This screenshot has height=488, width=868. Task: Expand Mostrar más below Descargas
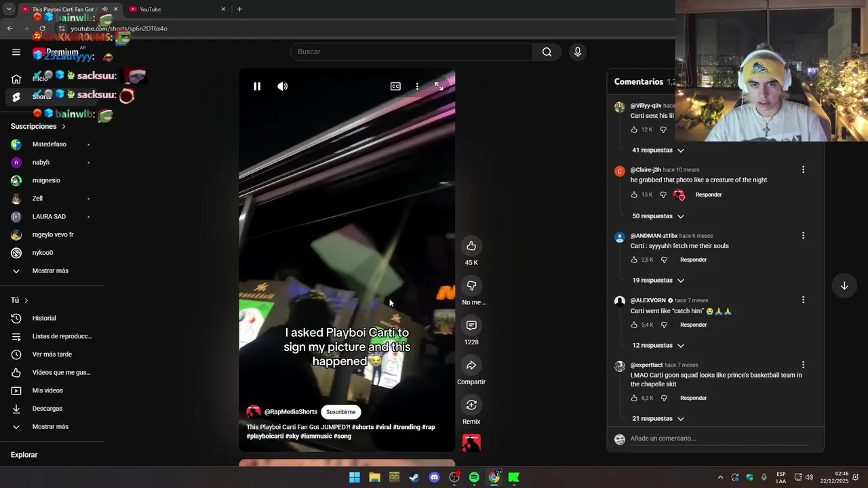tap(52, 427)
